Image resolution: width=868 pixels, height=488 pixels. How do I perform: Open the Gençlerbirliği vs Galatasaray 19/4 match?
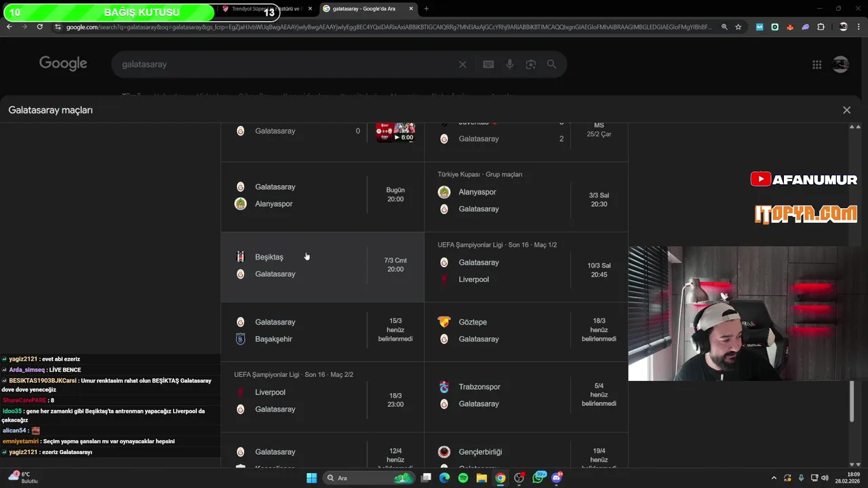tap(526, 451)
